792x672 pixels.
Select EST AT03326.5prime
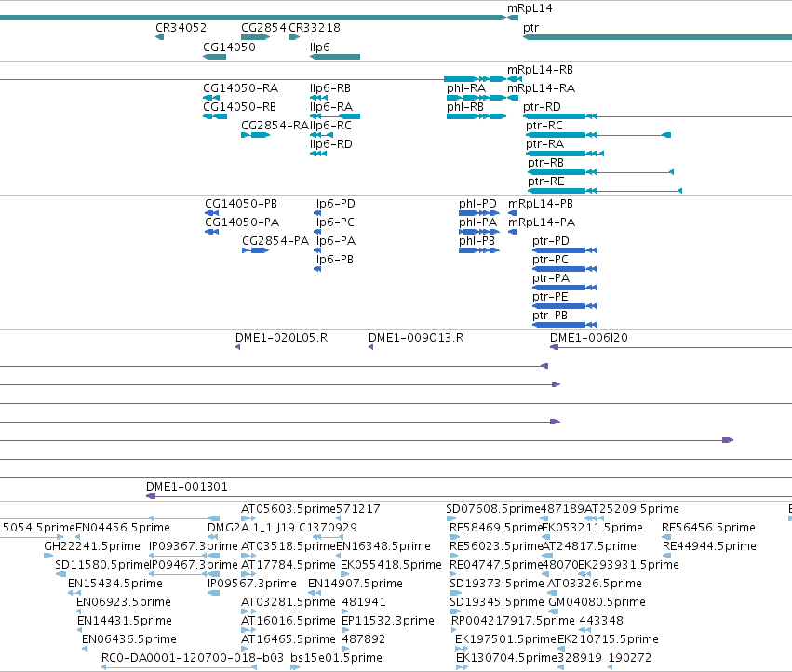click(x=553, y=593)
